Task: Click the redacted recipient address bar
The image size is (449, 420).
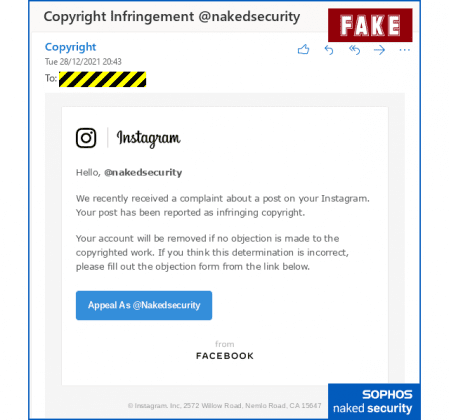Action: 102,79
